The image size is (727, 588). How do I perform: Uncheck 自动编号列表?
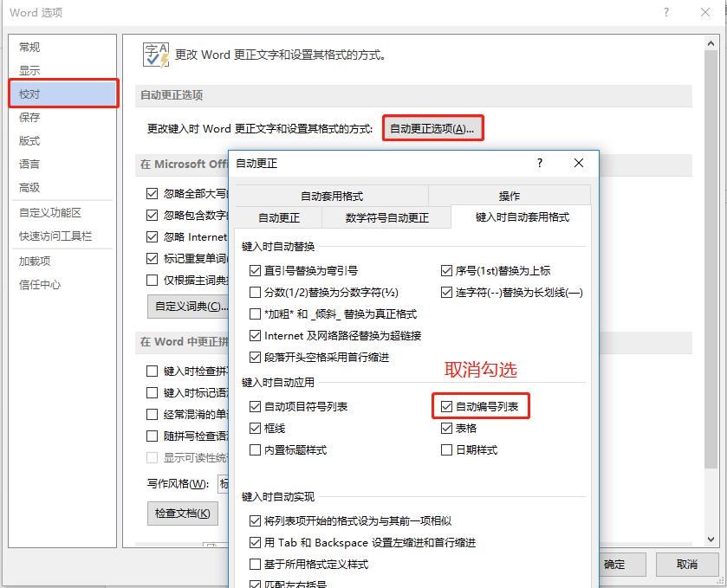[447, 405]
